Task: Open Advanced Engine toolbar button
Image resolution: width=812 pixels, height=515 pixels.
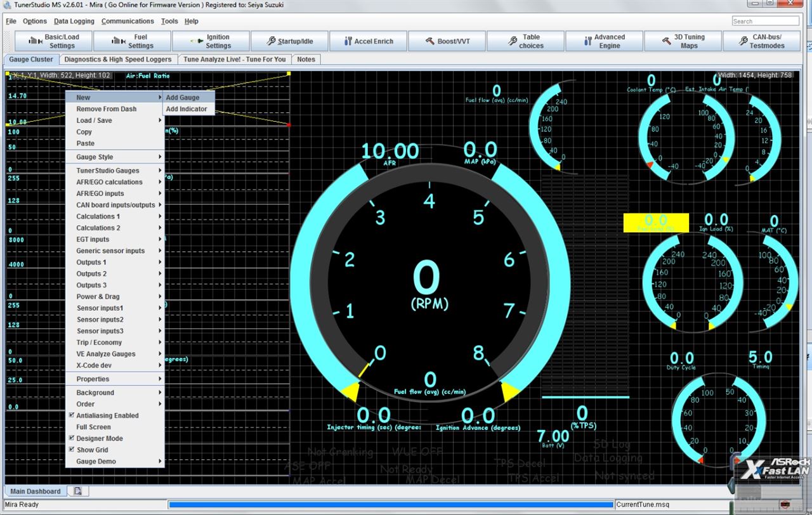Action: [604, 41]
